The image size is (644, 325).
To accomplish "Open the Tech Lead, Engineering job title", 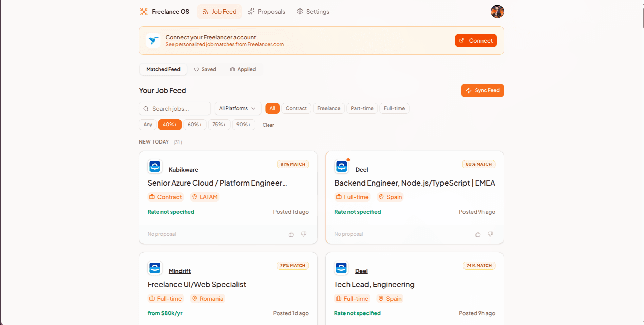I will [x=374, y=284].
